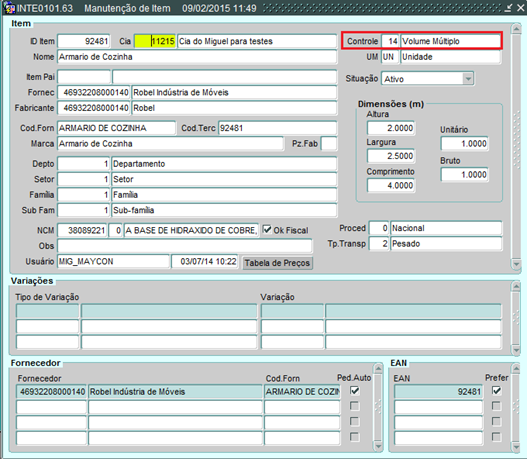
Task: Uncheck Ped.Auto for Robel Indústria de Móveis
Action: point(355,390)
